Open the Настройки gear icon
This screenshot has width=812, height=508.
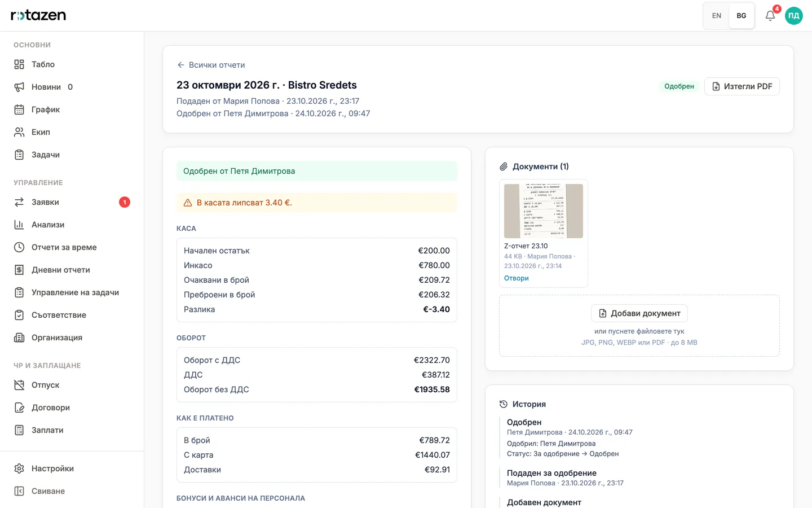(19, 468)
